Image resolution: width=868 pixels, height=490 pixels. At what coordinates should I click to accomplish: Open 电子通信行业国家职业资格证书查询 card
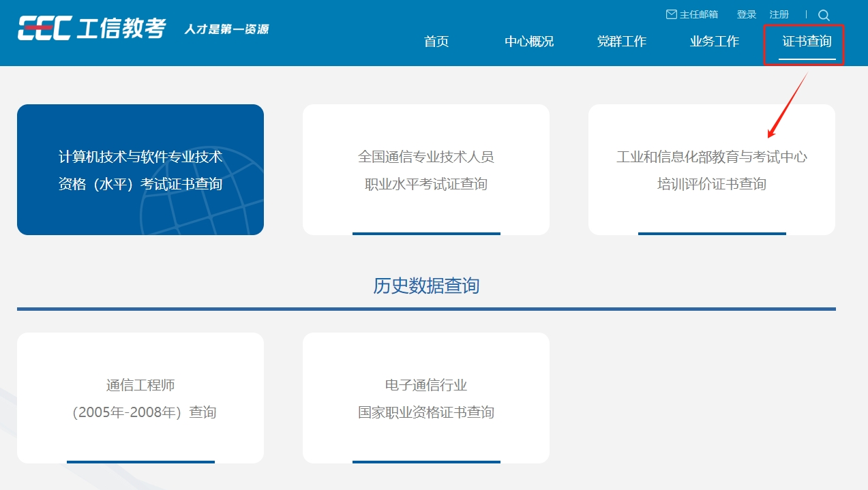coord(426,398)
